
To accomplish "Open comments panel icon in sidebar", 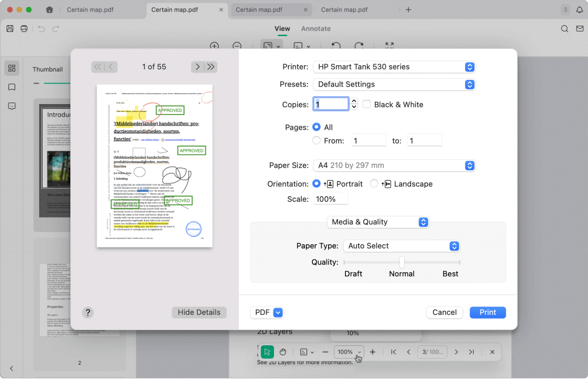I will (x=12, y=106).
